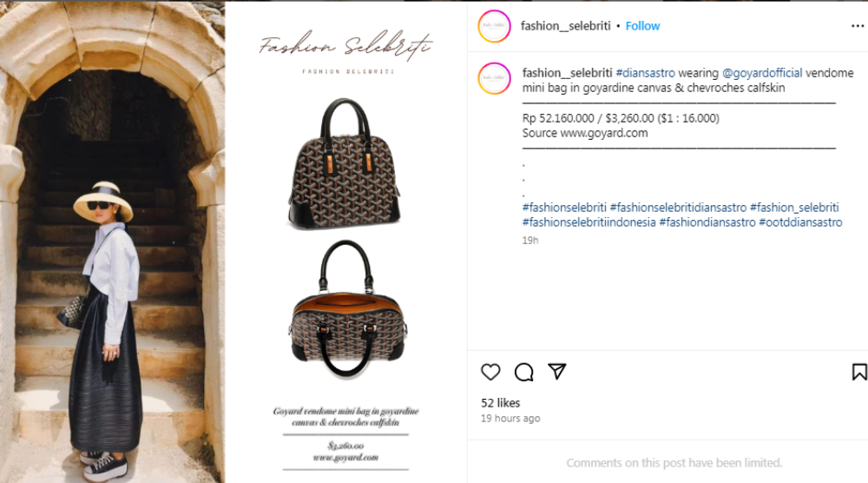Screen dimensions: 868x483
Task: Open the #diansastro hashtag link
Action: [x=646, y=73]
